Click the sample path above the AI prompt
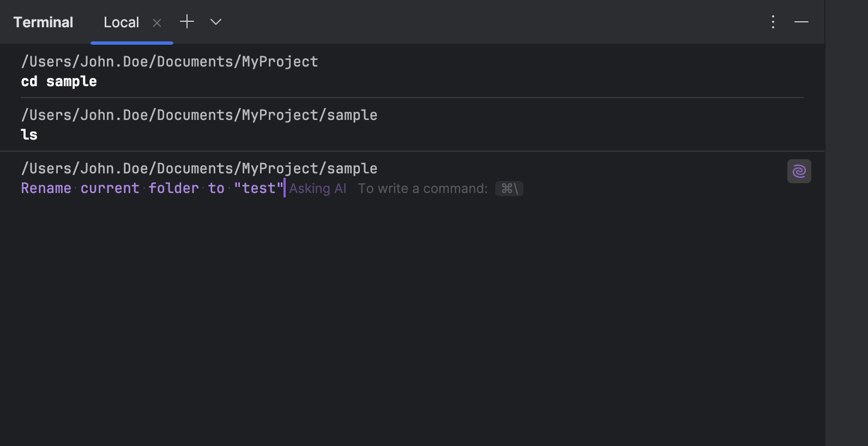The height and width of the screenshot is (446, 868). (x=199, y=168)
